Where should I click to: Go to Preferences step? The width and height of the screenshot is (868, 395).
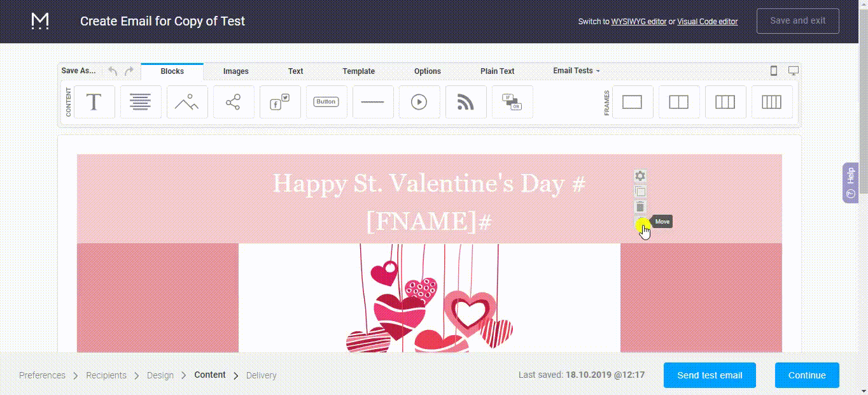point(42,375)
